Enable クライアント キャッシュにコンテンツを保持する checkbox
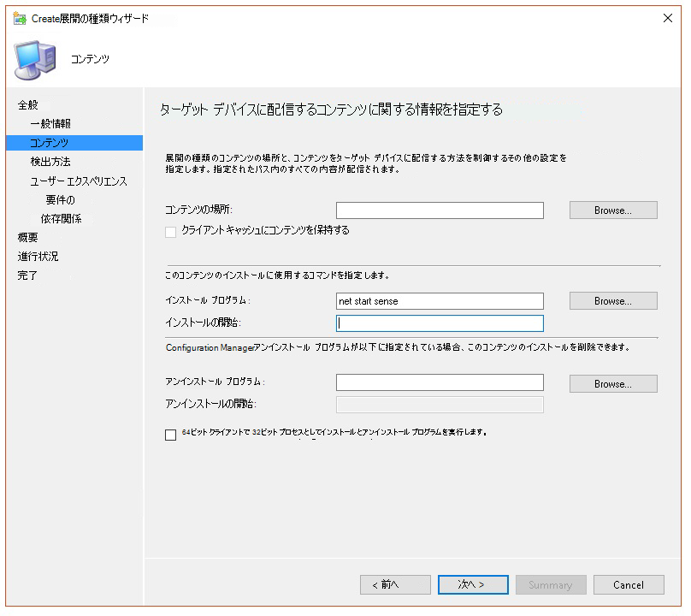Image resolution: width=691 pixels, height=616 pixels. (171, 231)
